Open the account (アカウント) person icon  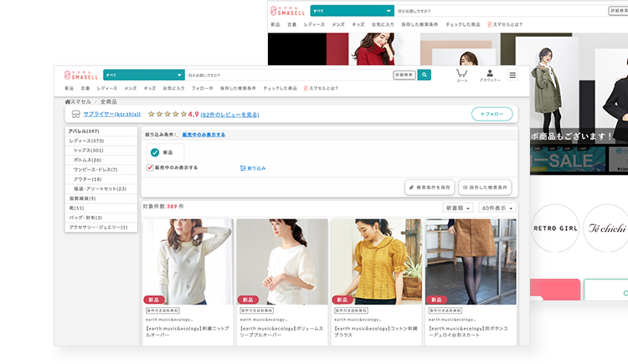coord(490,74)
